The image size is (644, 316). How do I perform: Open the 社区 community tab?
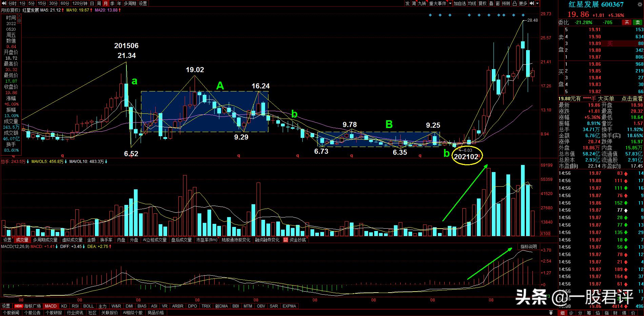(x=92, y=313)
